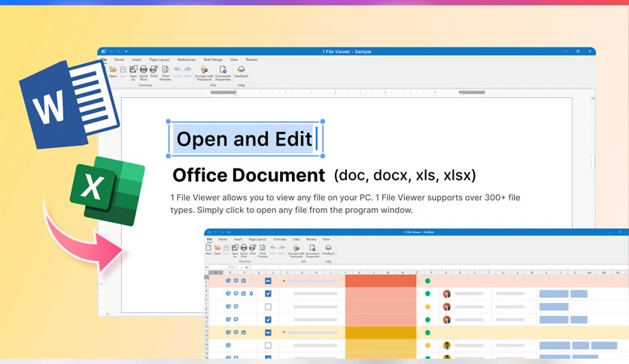Uncheck the checkbox in the row with bell icon
This screenshot has height=364, width=629.
click(268, 294)
